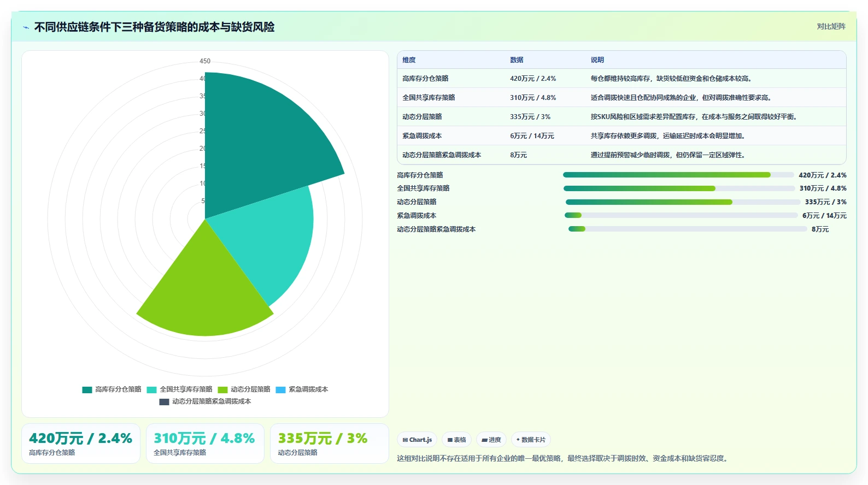
Task: Click the Chart.js tag chip
Action: click(x=417, y=440)
